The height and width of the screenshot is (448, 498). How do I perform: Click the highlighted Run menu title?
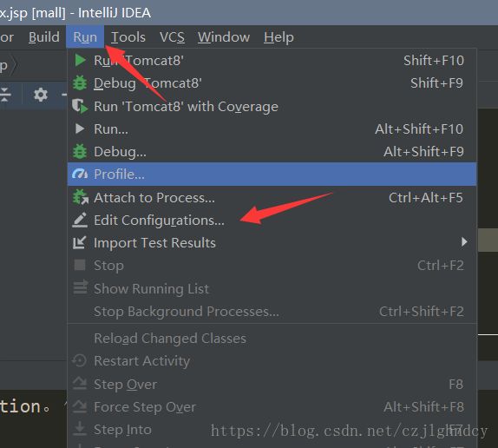click(85, 36)
